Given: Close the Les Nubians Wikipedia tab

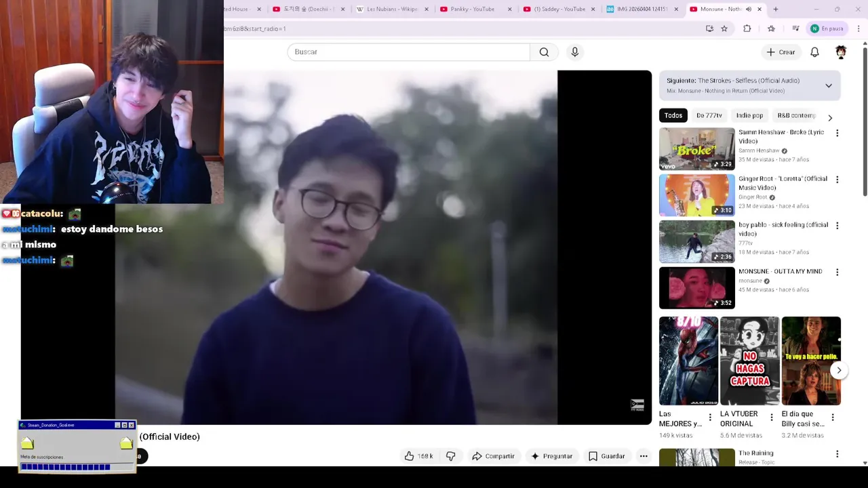Looking at the screenshot, I should [x=427, y=9].
